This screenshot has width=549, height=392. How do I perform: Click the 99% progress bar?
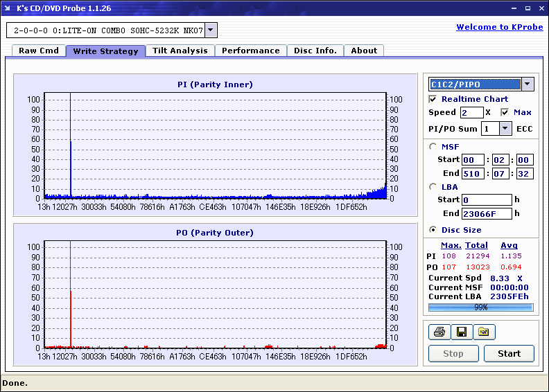[481, 308]
